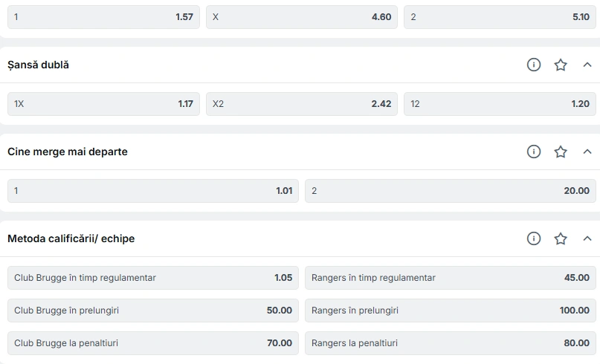Select the 1 outcome at odds 1.57
The width and height of the screenshot is (600, 364).
[x=103, y=17]
